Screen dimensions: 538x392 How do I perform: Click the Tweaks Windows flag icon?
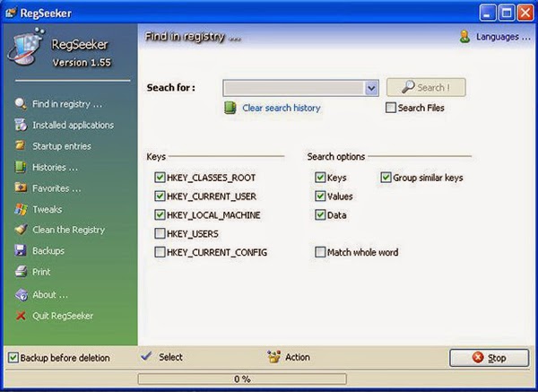[x=21, y=209]
